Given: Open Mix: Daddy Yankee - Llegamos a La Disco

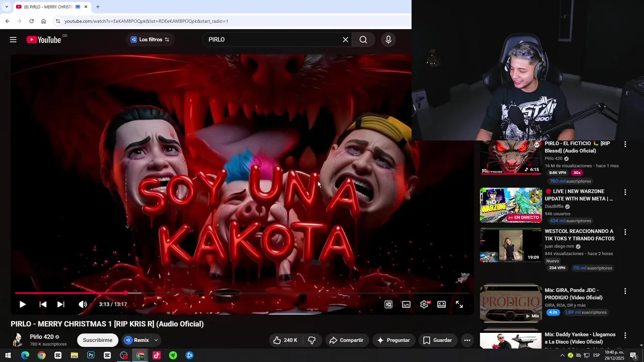Looking at the screenshot, I should point(580,338).
